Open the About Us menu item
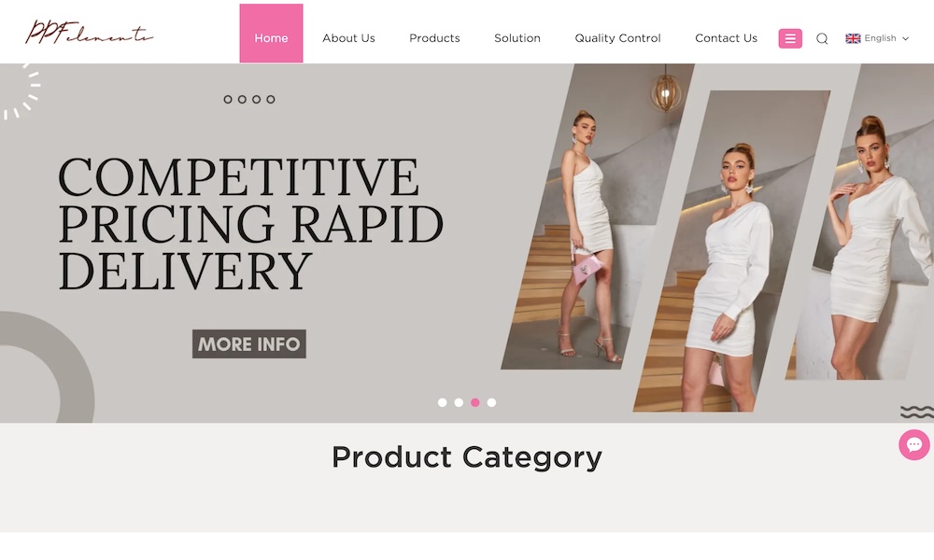The width and height of the screenshot is (934, 560). tap(348, 38)
